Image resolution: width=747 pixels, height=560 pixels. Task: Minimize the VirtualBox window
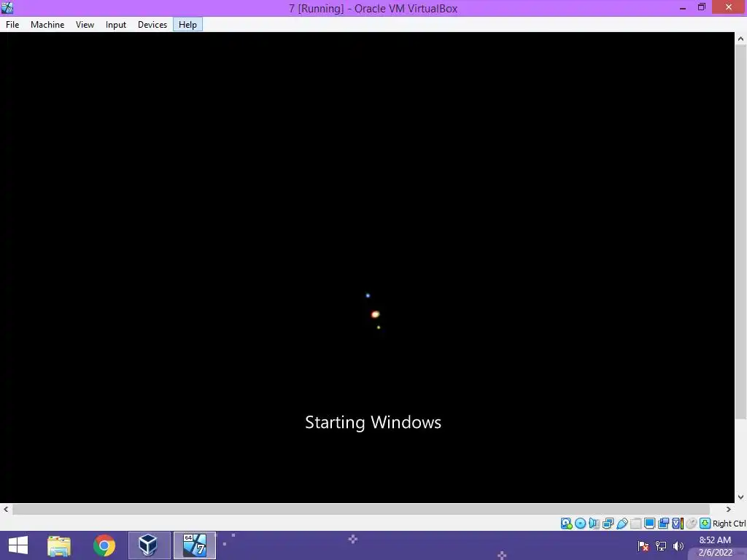[x=683, y=7]
